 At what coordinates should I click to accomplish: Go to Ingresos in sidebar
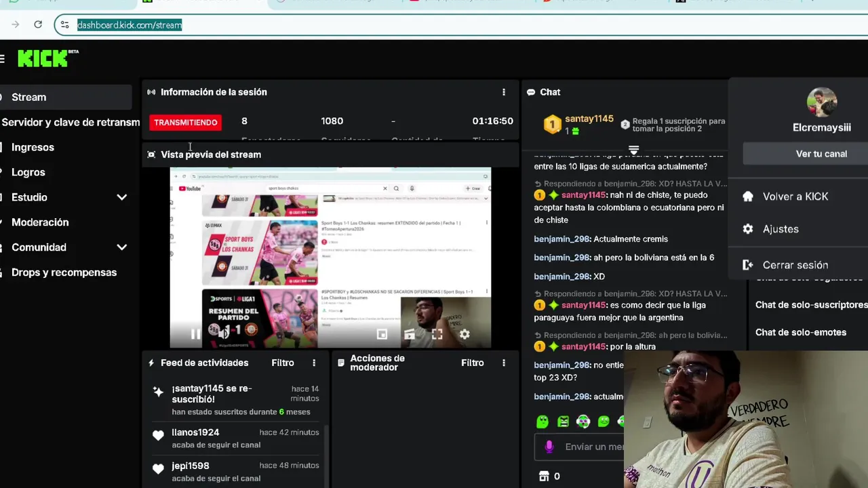[33, 147]
